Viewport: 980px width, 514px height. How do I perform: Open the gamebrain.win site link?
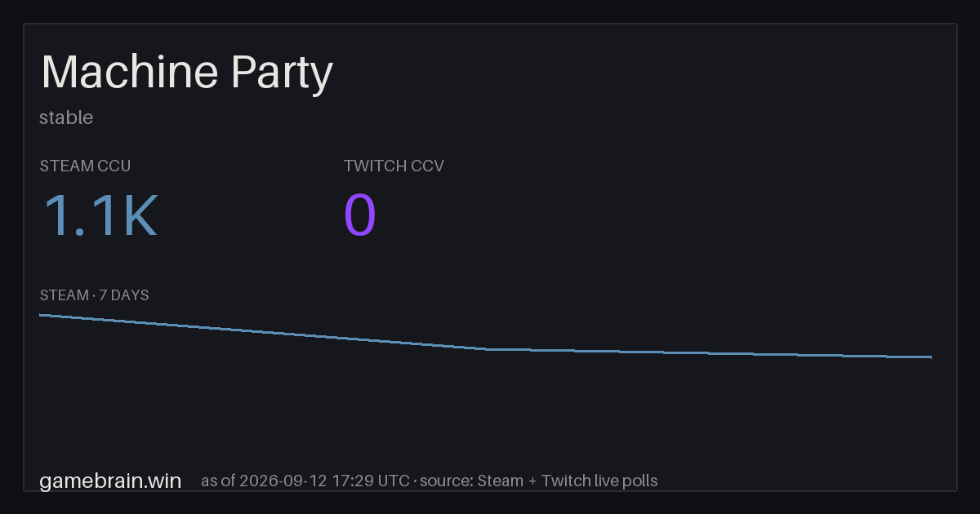(x=110, y=481)
